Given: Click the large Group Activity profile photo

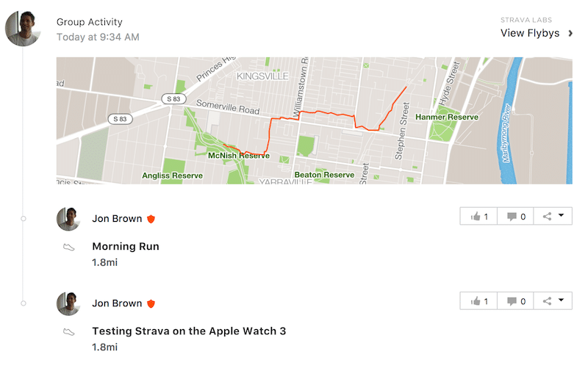Looking at the screenshot, I should pyautogui.click(x=23, y=29).
